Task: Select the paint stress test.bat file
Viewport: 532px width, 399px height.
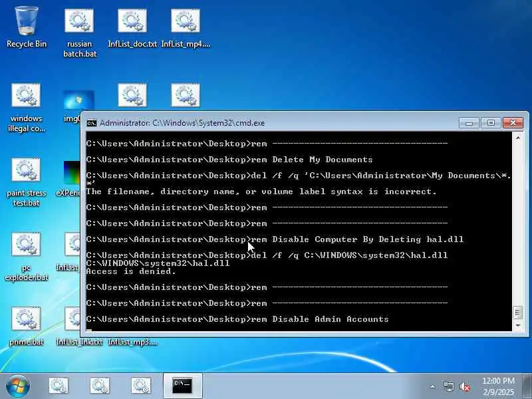Action: click(26, 182)
